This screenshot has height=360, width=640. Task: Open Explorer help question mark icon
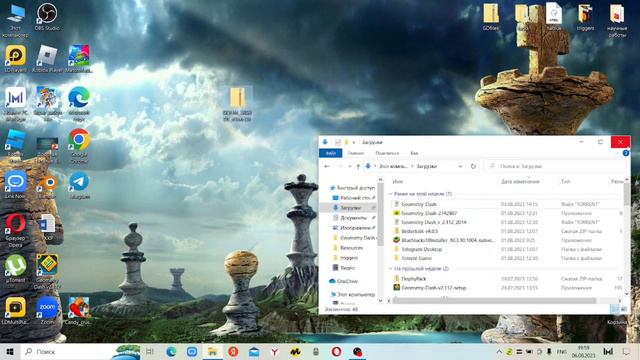pos(626,153)
